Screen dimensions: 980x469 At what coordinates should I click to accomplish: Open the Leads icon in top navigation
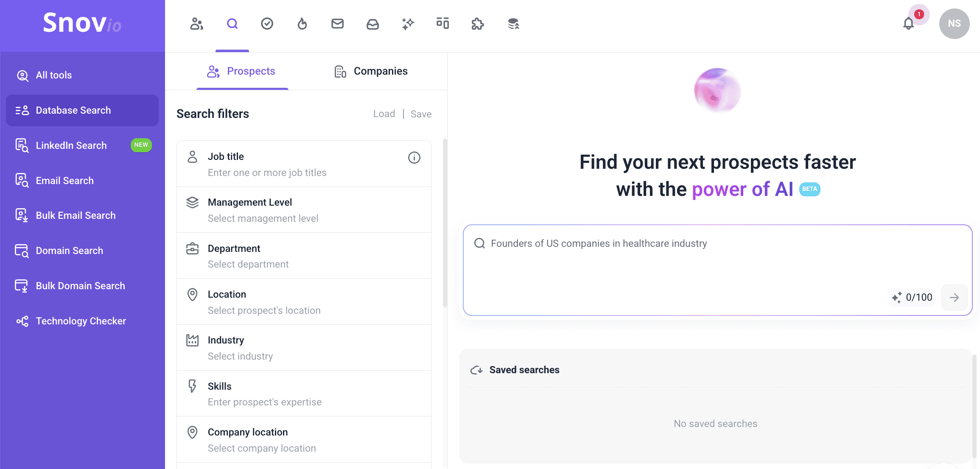point(196,24)
